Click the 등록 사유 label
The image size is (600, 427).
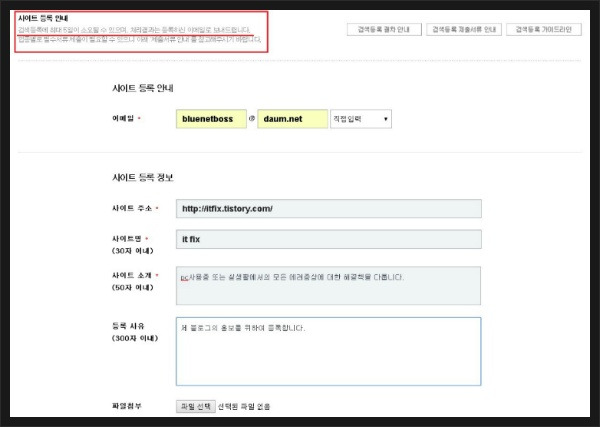point(128,326)
